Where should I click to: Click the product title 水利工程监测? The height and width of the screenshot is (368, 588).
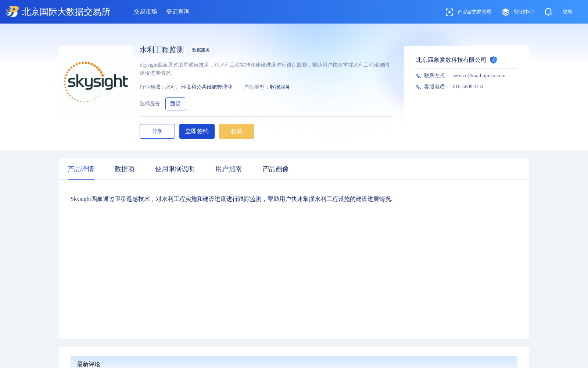pos(162,50)
